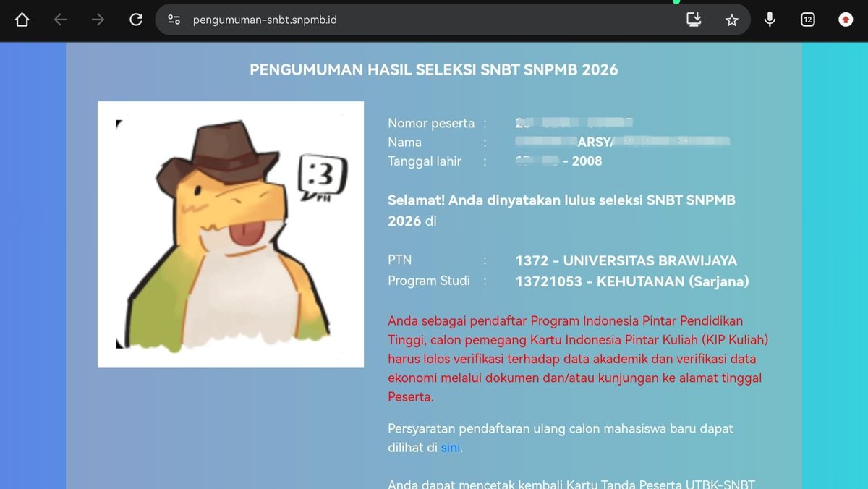Select the birth year "2008" value
The width and height of the screenshot is (868, 489).
[587, 161]
